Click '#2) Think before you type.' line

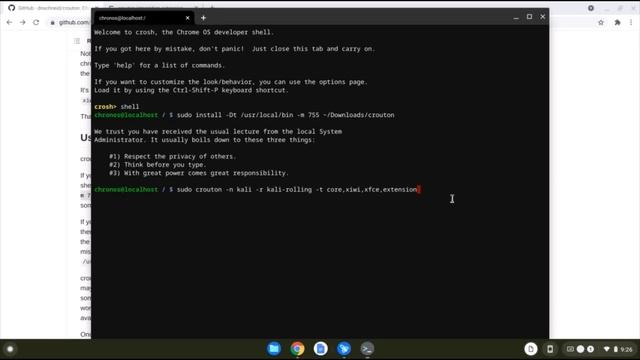158,165
